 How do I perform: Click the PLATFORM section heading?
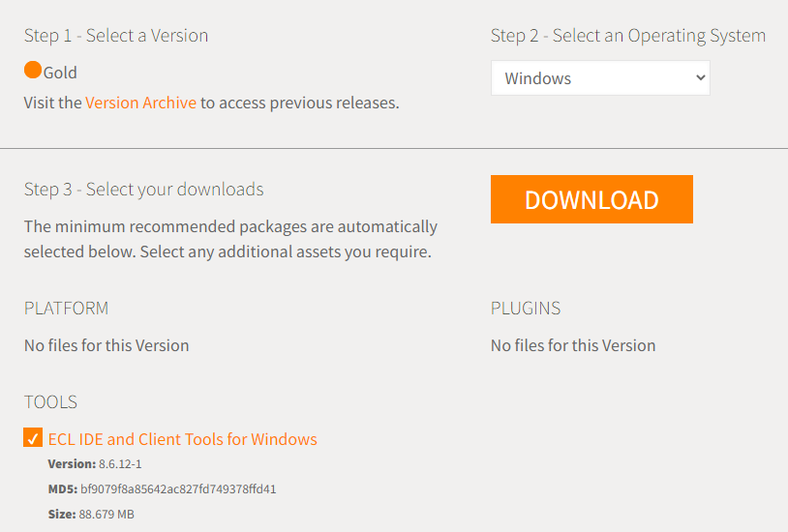pyautogui.click(x=66, y=309)
